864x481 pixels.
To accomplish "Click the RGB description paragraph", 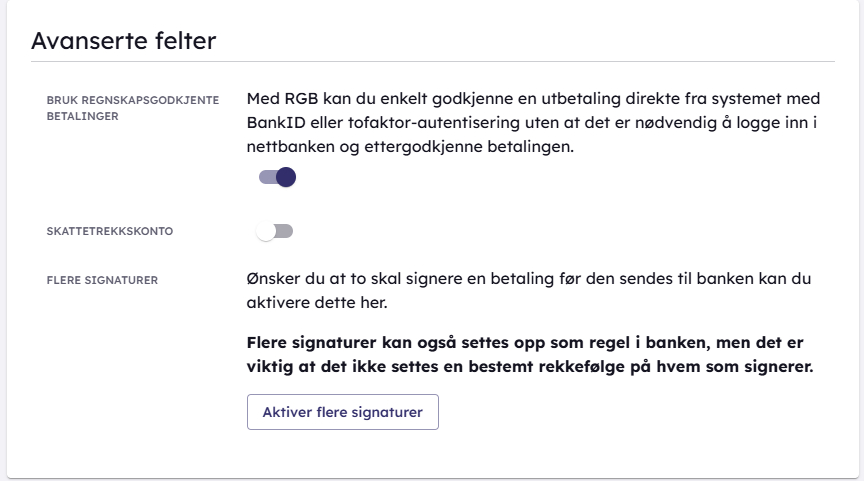I will pos(533,123).
